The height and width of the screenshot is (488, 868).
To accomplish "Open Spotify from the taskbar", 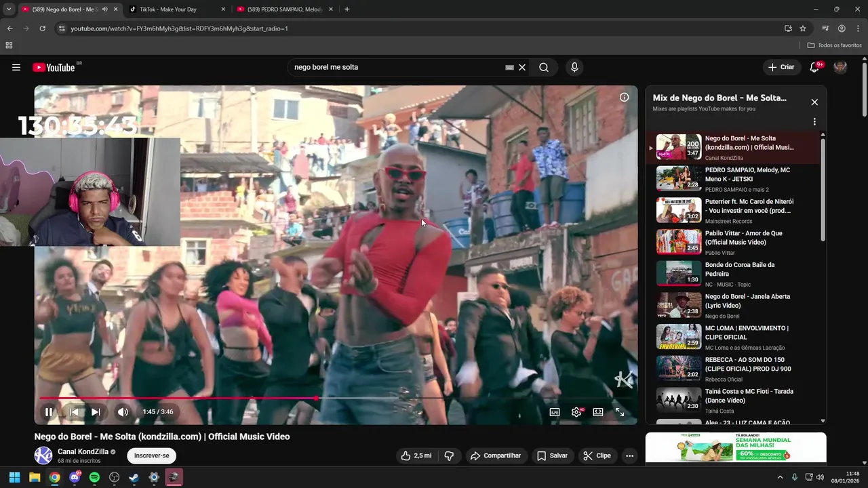I will (x=94, y=477).
